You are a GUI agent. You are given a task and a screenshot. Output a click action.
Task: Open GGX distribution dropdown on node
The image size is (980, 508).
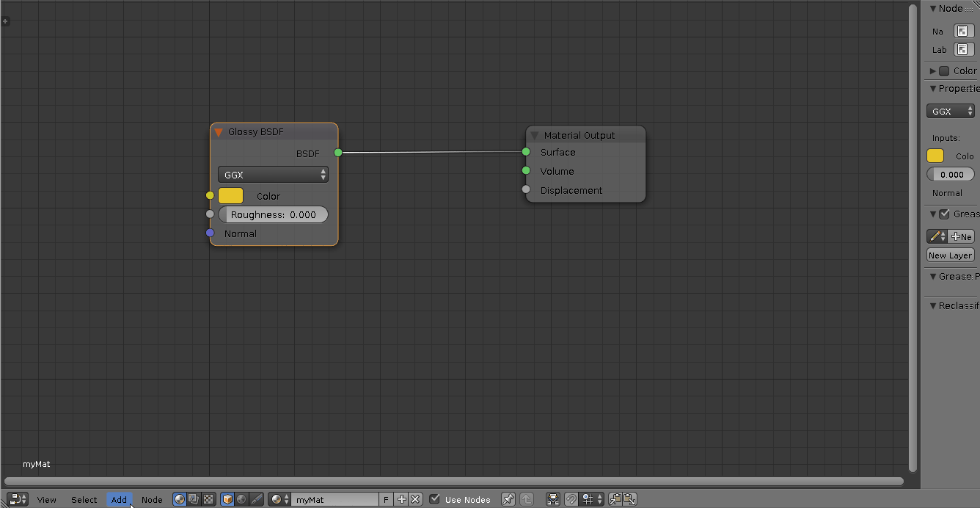click(273, 175)
